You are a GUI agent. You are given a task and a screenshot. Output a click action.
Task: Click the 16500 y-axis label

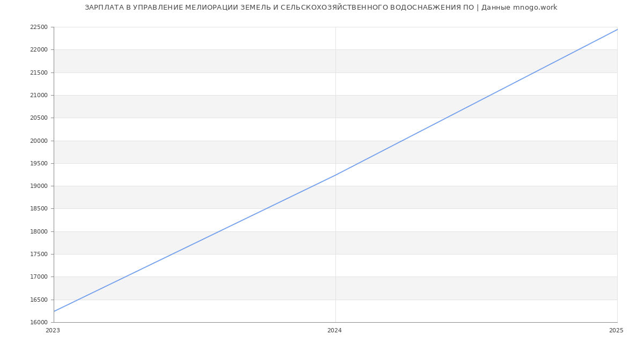[x=39, y=300]
